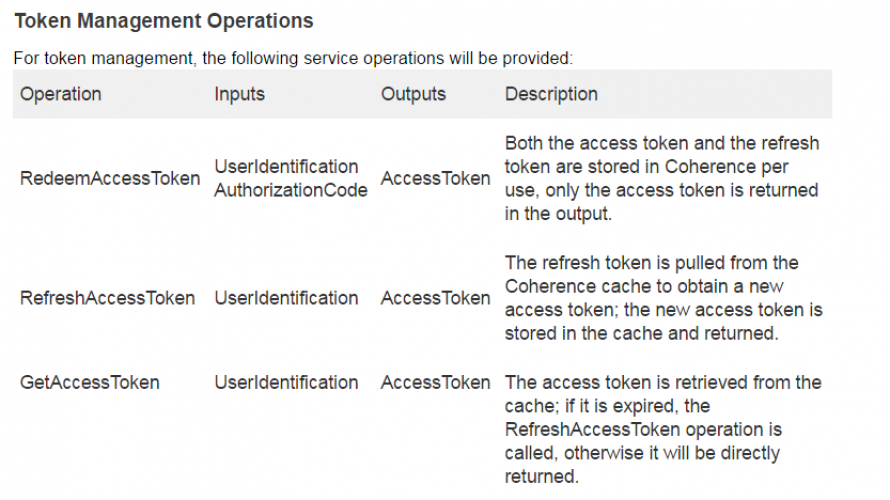Click the RefreshAccessToken operation cell
890x500 pixels.
(107, 298)
